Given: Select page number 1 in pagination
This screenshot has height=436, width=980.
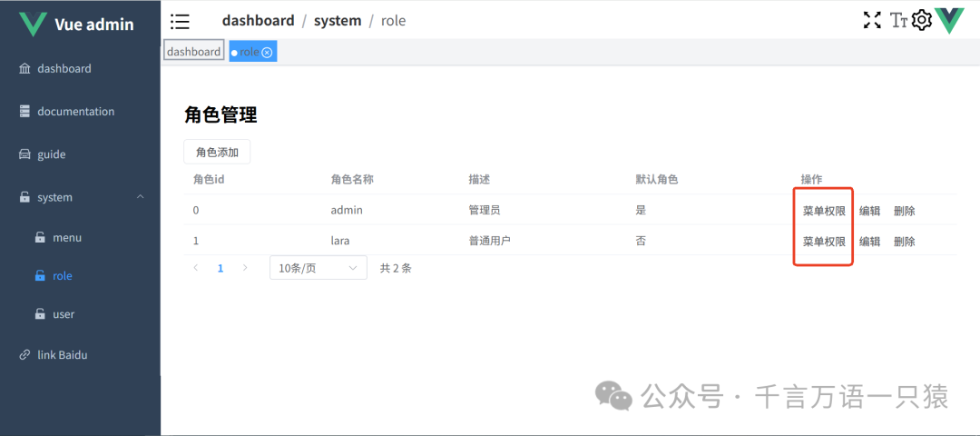Looking at the screenshot, I should (x=220, y=268).
